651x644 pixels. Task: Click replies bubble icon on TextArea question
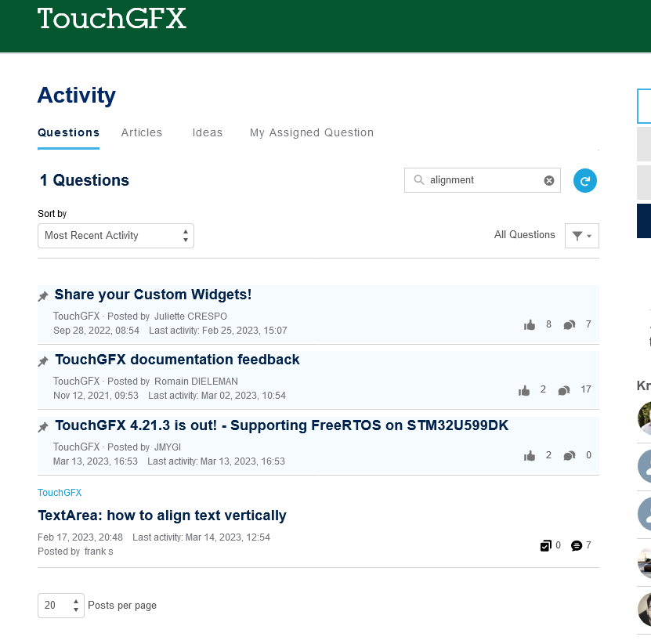click(577, 545)
